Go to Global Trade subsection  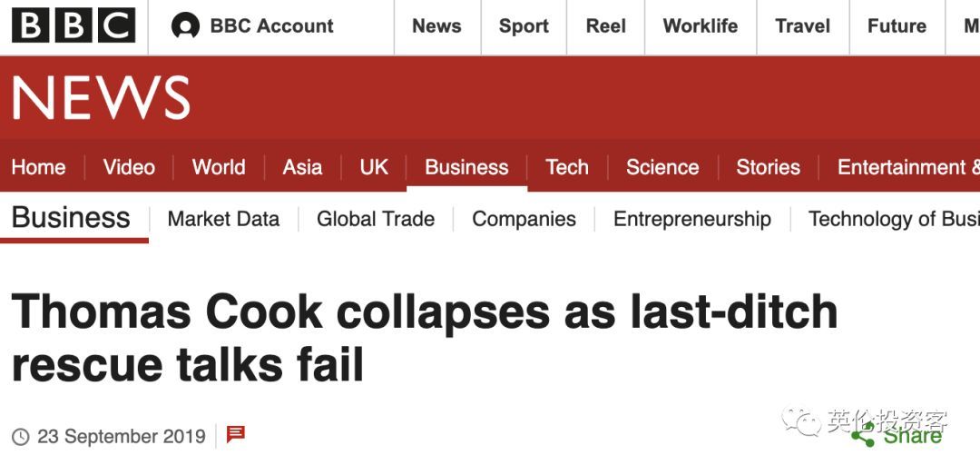(x=376, y=219)
